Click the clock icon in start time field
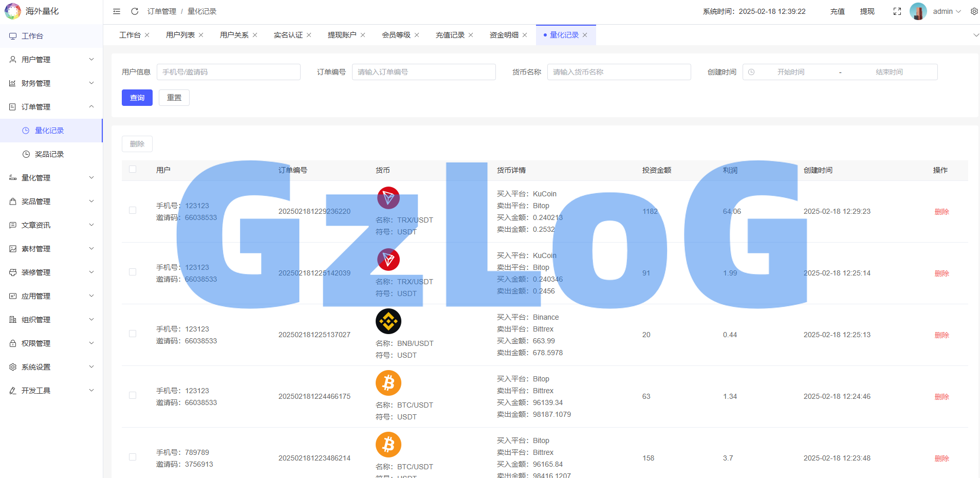This screenshot has width=980, height=478. coord(751,72)
